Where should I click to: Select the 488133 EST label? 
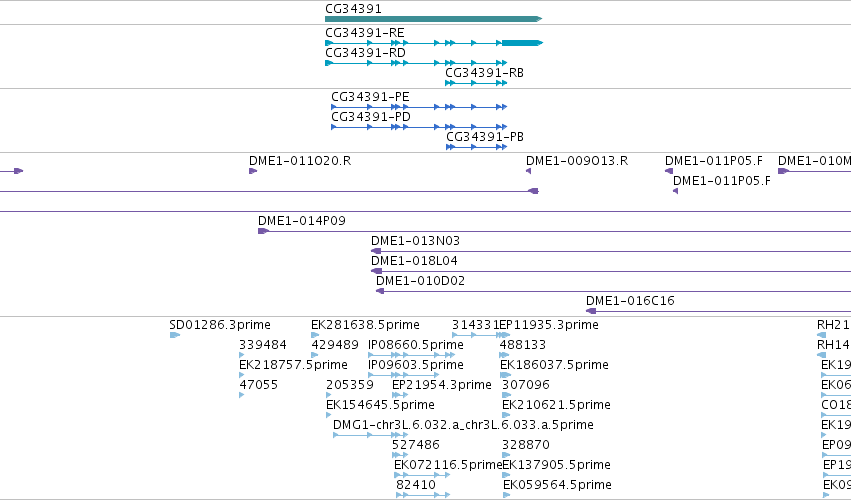[523, 345]
